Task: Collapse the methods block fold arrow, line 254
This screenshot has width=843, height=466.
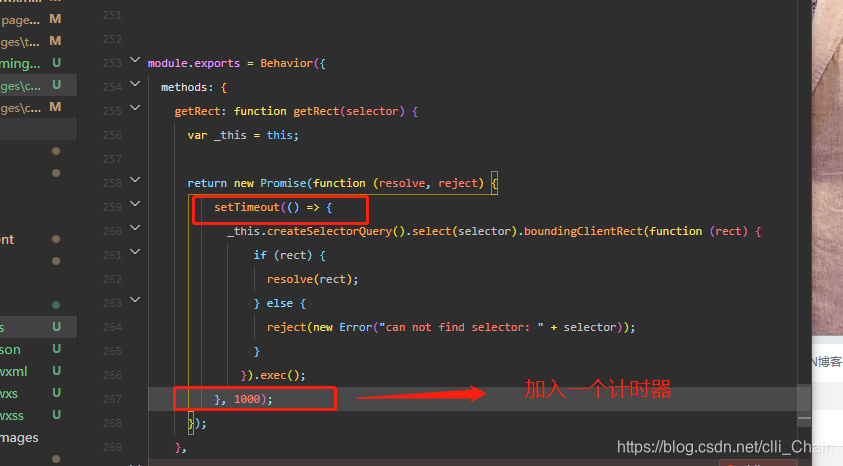Action: click(135, 83)
